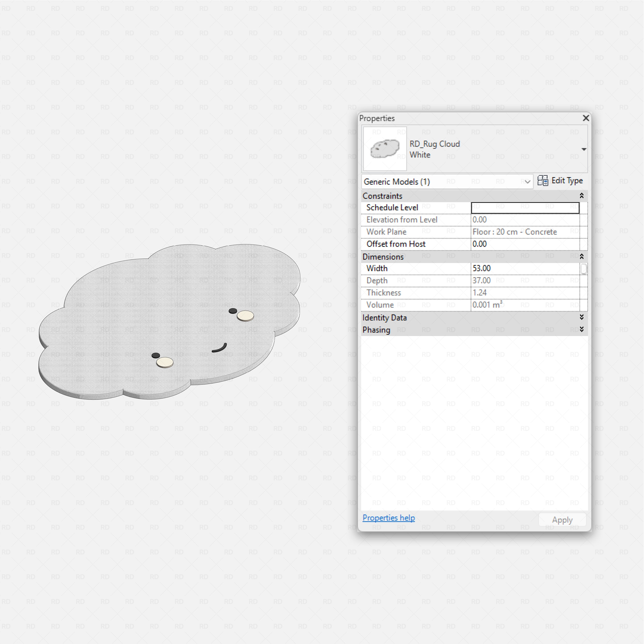
Task: Collapse the Constraints section
Action: pos(582,196)
